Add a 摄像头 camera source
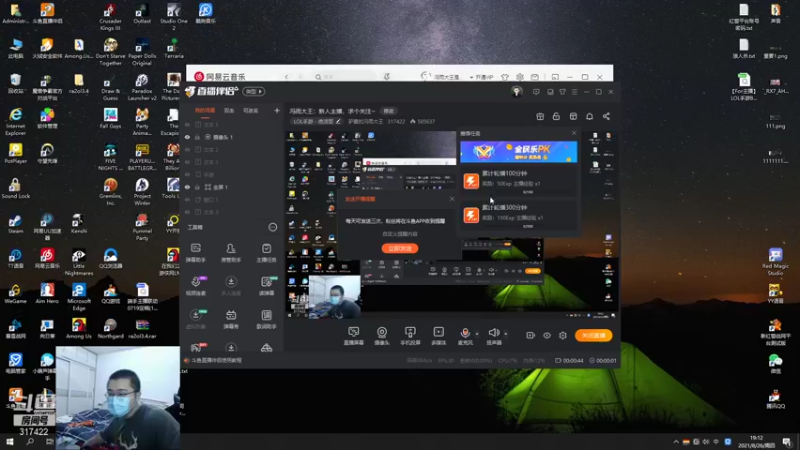 382,336
